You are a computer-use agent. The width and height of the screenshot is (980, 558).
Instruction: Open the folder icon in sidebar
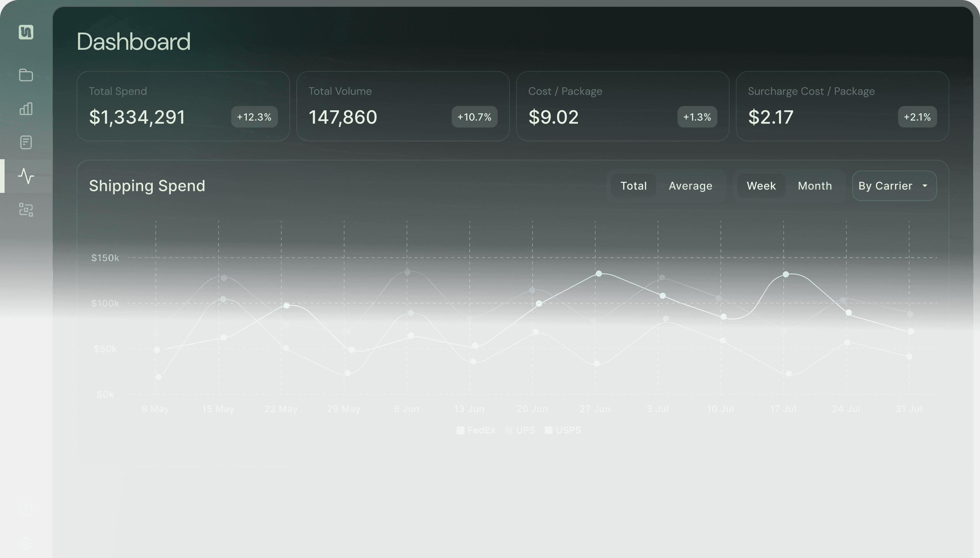pyautogui.click(x=26, y=75)
